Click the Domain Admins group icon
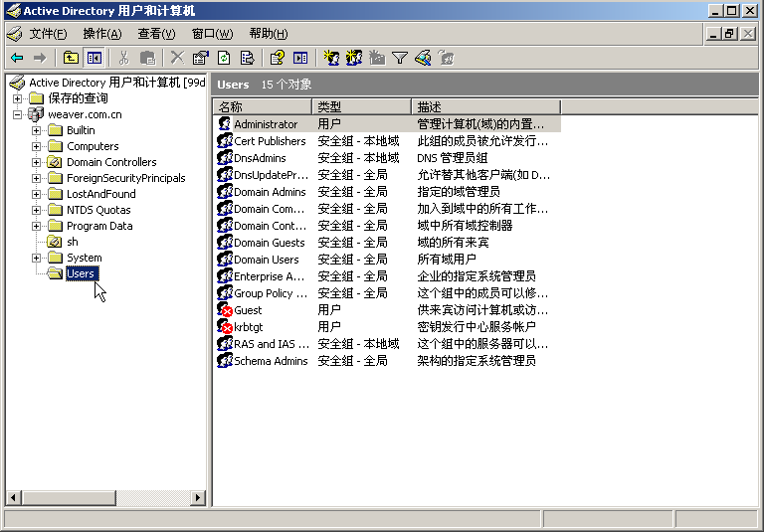 224,192
